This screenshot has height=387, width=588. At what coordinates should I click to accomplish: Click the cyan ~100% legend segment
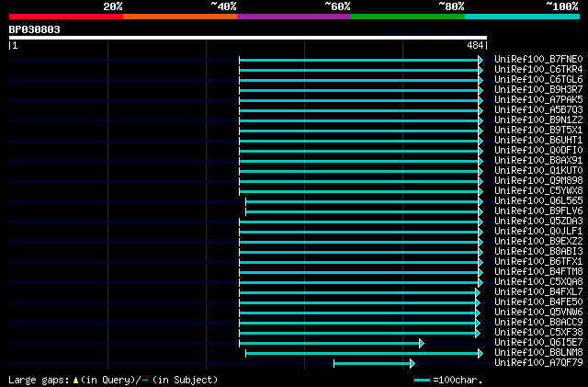(523, 17)
